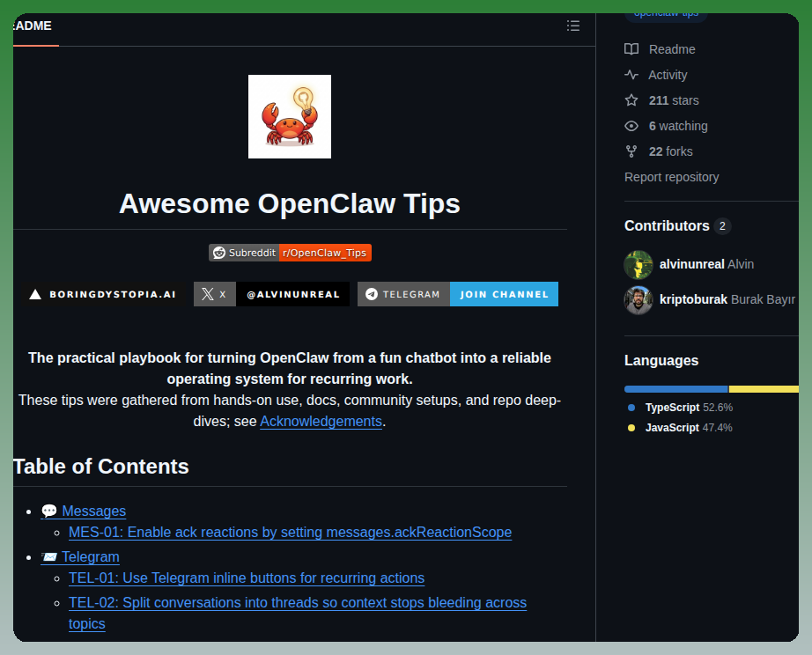This screenshot has height=655, width=812.
Task: Click the Subreddit r/OpenClaw_Tips badge
Action: pos(290,253)
